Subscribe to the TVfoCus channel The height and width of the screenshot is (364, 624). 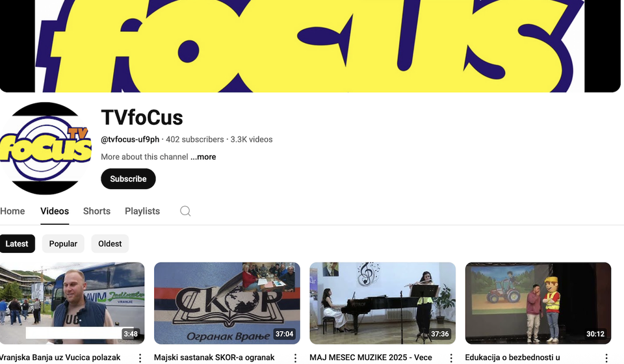tap(128, 179)
